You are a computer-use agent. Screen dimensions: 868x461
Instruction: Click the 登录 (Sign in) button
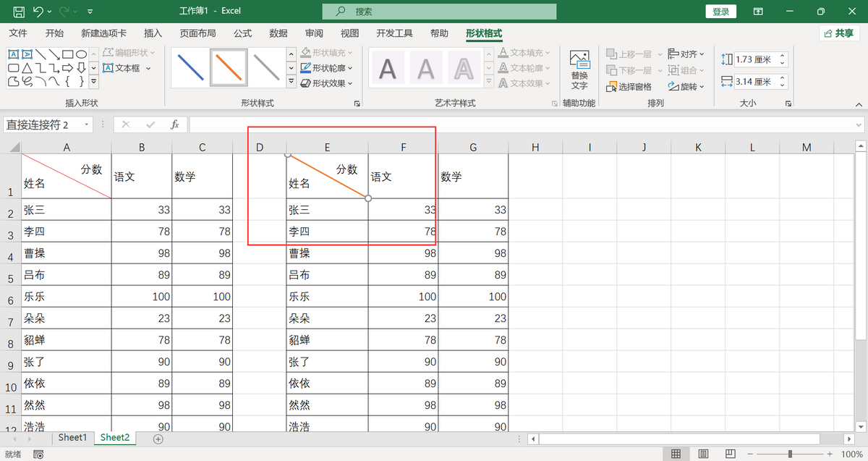click(x=720, y=12)
